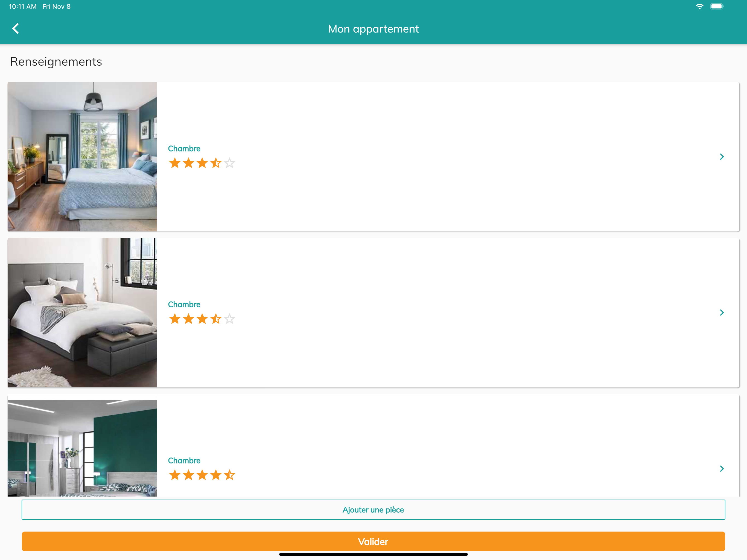Image resolution: width=747 pixels, height=560 pixels.
Task: Tap the bottom home indicator bar
Action: pyautogui.click(x=373, y=554)
